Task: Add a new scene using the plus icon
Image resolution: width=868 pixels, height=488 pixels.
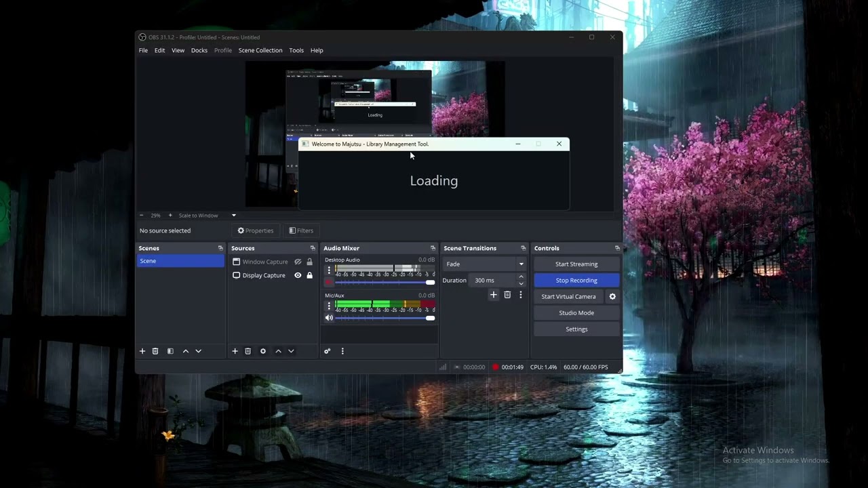Action: click(142, 351)
